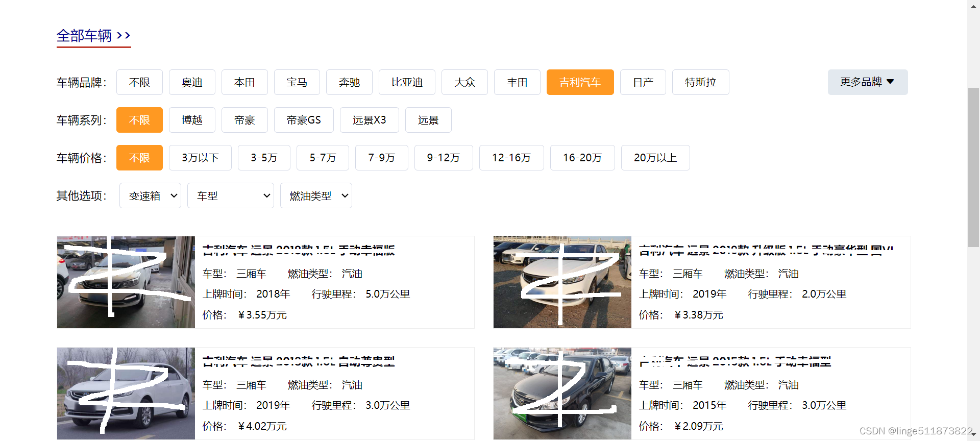Open title of the 2019年 4.02万元 listing
Screen dimensions: 980x441
(x=299, y=362)
